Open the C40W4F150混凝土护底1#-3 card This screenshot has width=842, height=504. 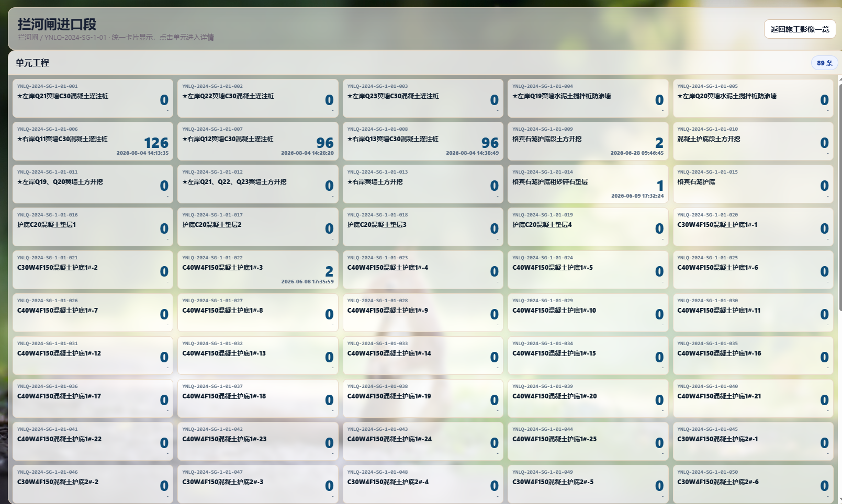pos(258,270)
